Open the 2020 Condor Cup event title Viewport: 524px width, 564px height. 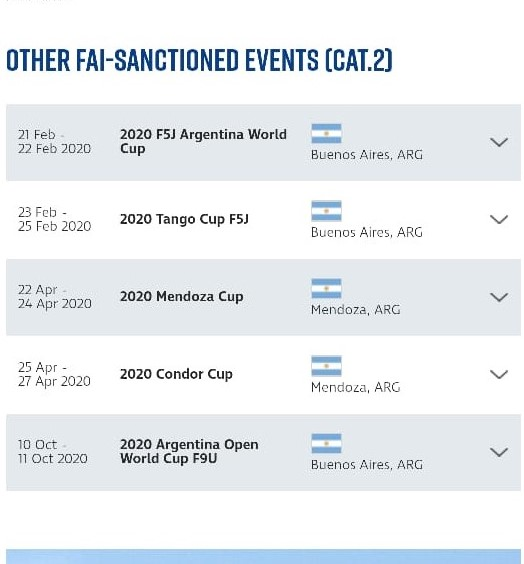(x=176, y=374)
